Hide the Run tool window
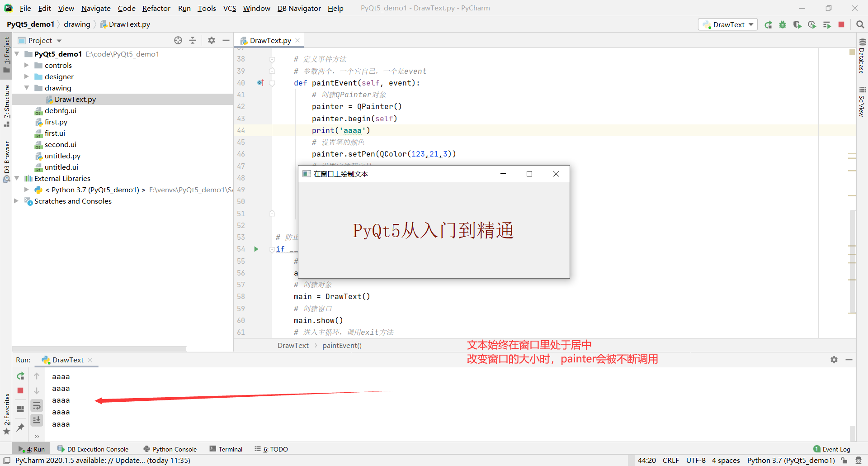 pyautogui.click(x=849, y=360)
